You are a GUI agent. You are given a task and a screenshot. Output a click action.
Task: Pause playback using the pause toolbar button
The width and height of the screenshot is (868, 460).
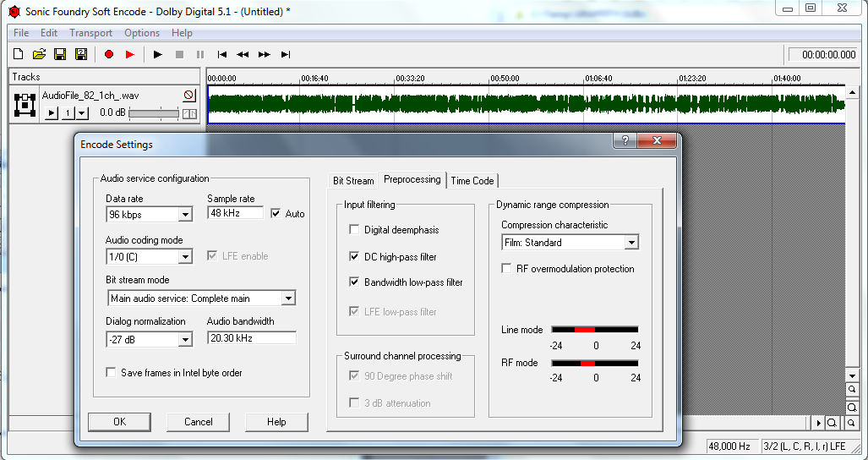tap(200, 54)
